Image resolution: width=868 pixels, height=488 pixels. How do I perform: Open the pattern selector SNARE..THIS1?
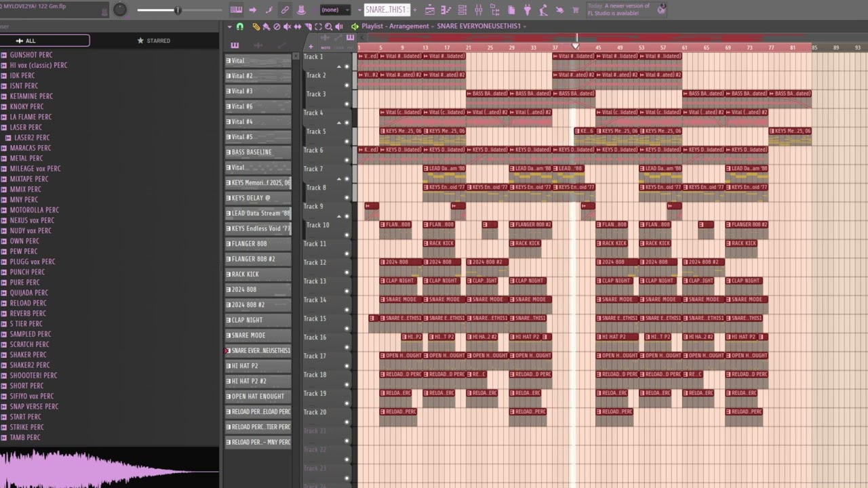click(387, 10)
